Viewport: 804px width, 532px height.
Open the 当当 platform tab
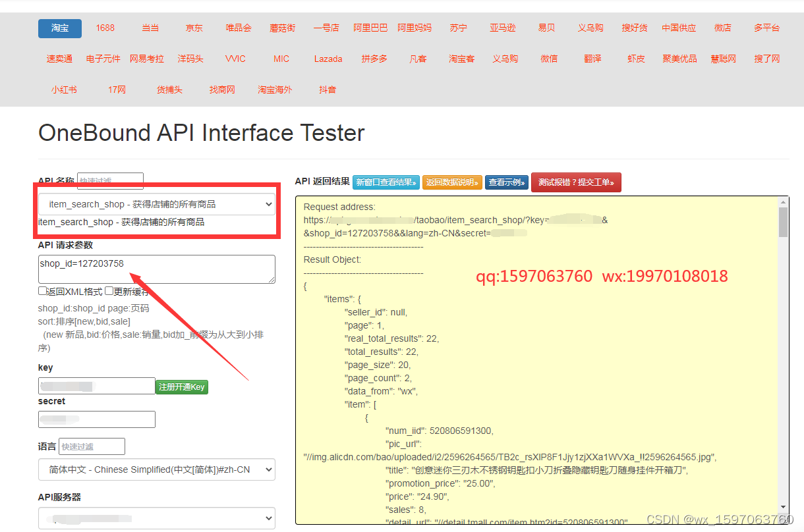(x=150, y=28)
